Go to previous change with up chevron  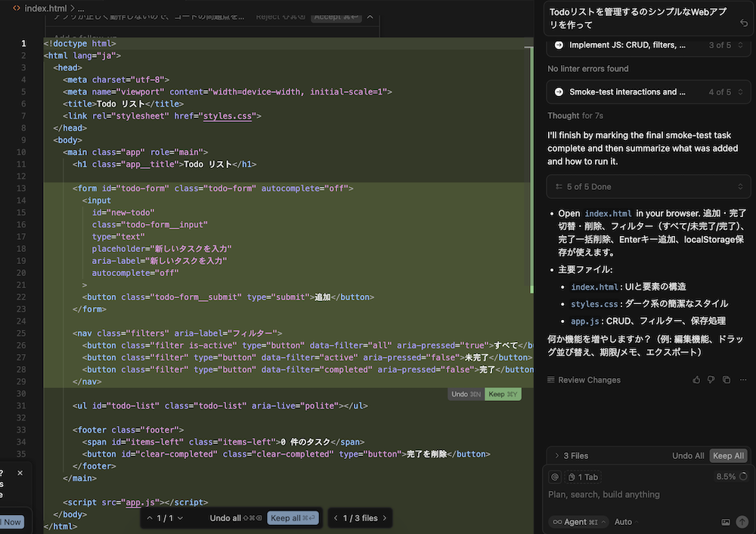pyautogui.click(x=150, y=518)
